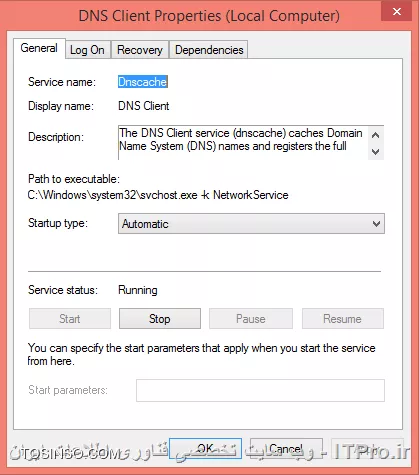Click the Start parameters text field

[260, 390]
